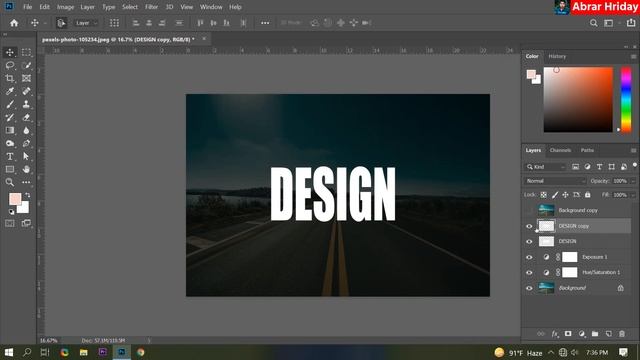The height and width of the screenshot is (360, 640).
Task: Select the Rectangular Marquee tool
Action: click(26, 52)
